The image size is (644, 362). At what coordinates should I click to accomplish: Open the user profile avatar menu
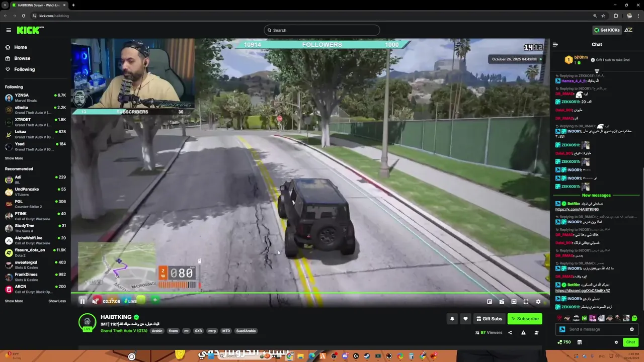click(628, 30)
